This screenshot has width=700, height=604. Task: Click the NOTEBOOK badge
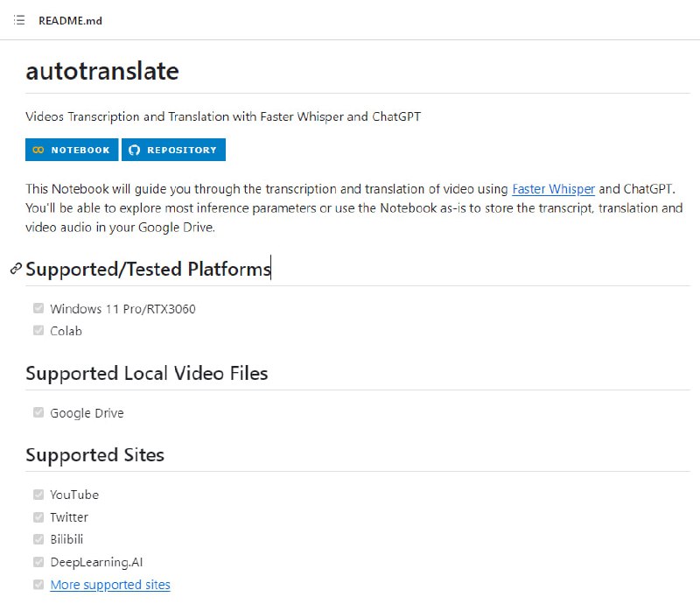(x=71, y=150)
